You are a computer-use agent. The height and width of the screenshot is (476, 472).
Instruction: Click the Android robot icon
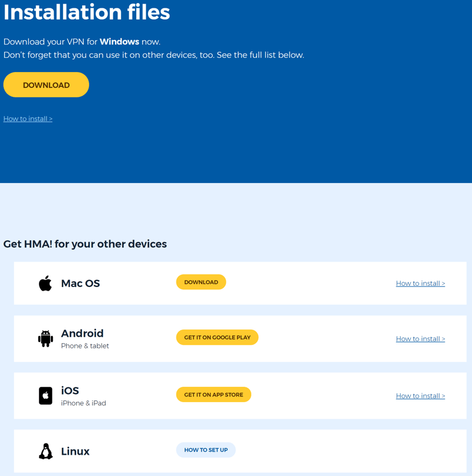pyautogui.click(x=45, y=338)
